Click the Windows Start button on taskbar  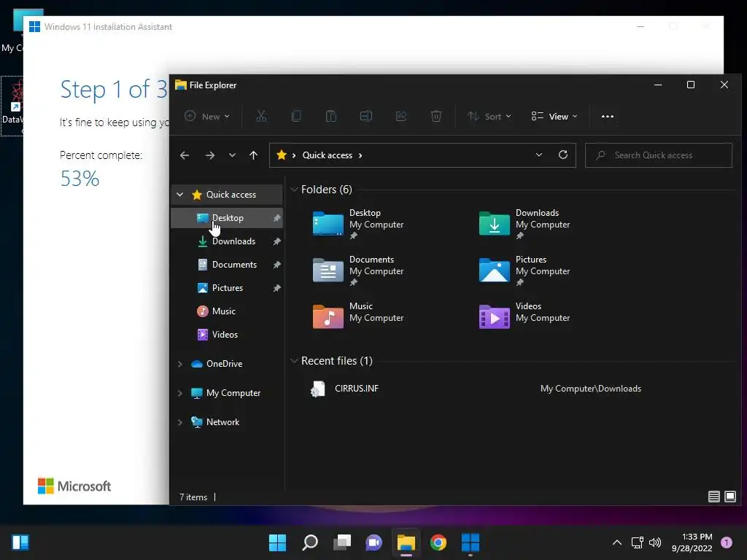point(277,542)
